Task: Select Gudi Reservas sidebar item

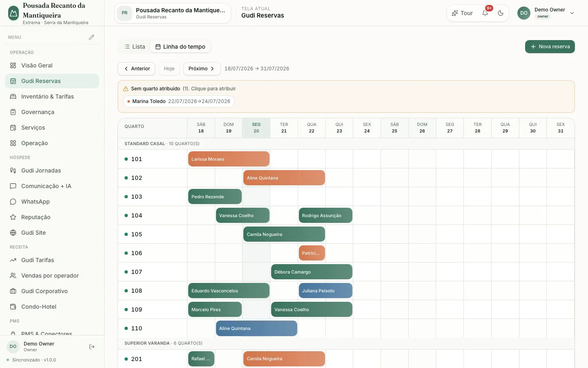Action: 52,81
